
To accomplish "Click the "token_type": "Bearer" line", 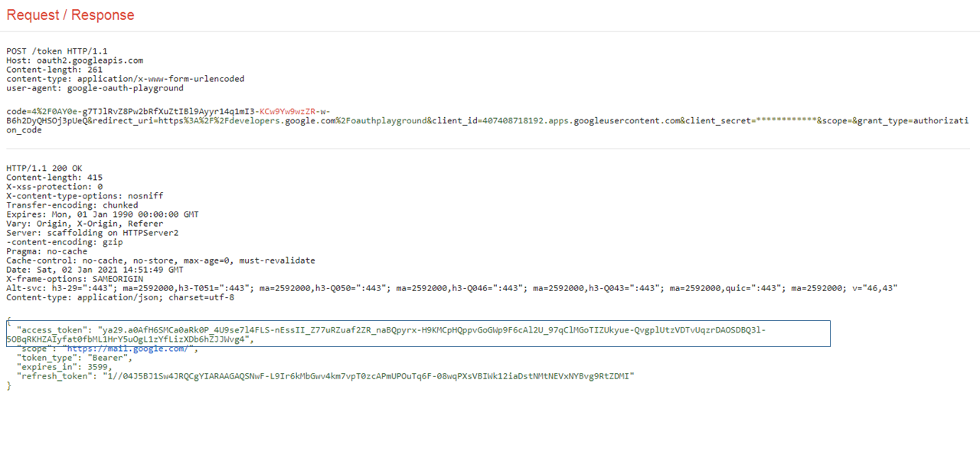I will tap(74, 358).
